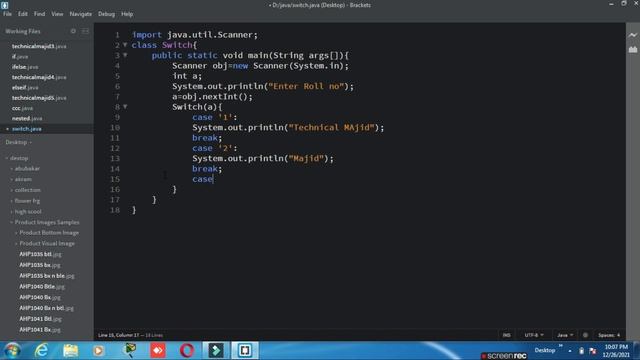Viewport: 640px width, 360px height.
Task: Toggle the INS insert mode indicator
Action: click(507, 335)
